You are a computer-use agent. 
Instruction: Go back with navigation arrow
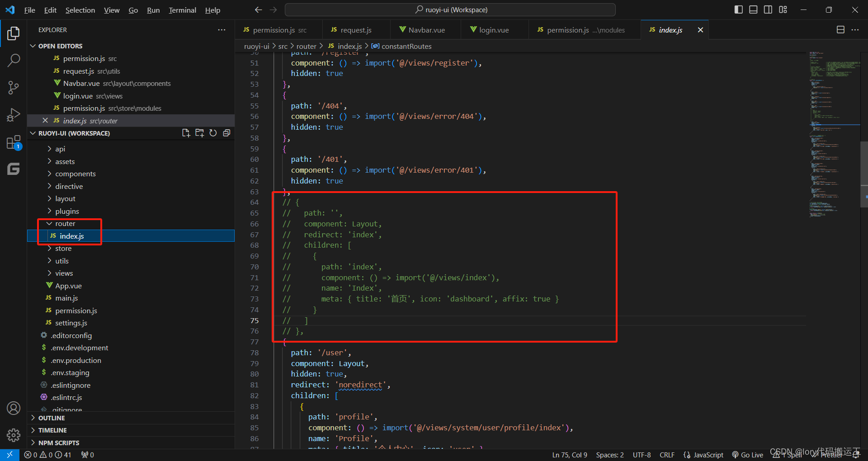point(258,9)
